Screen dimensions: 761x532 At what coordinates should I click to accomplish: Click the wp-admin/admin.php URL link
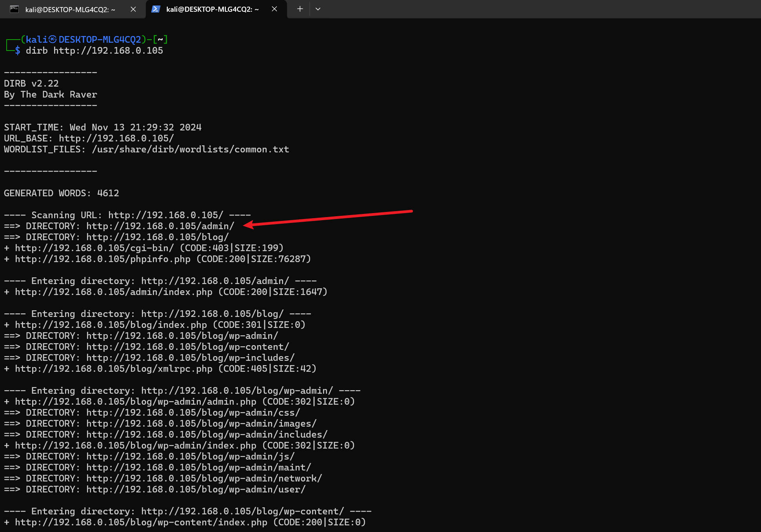[136, 402]
